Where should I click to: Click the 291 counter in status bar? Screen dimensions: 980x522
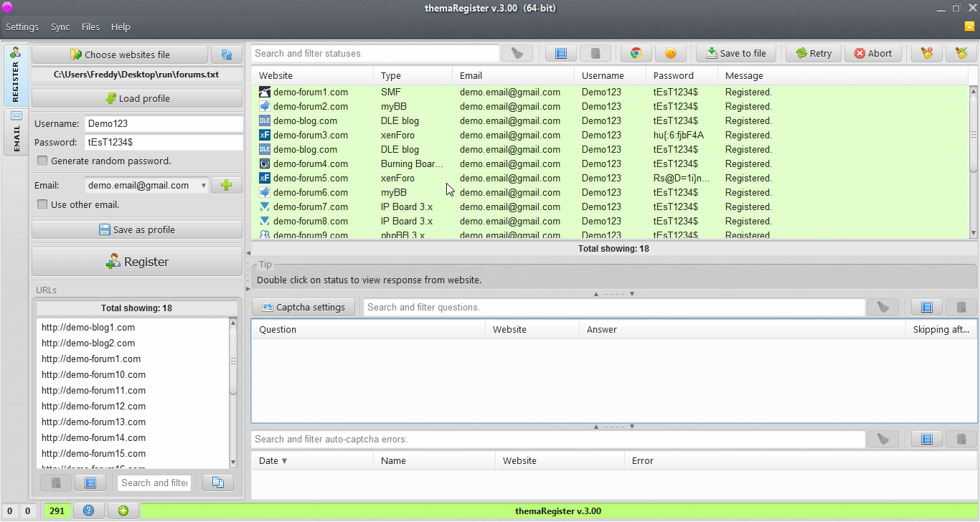[x=57, y=511]
